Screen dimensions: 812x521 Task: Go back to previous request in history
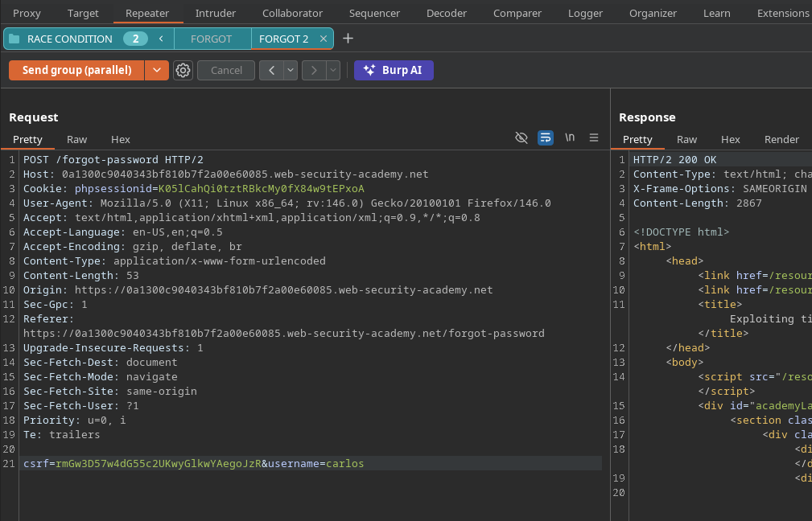point(270,71)
